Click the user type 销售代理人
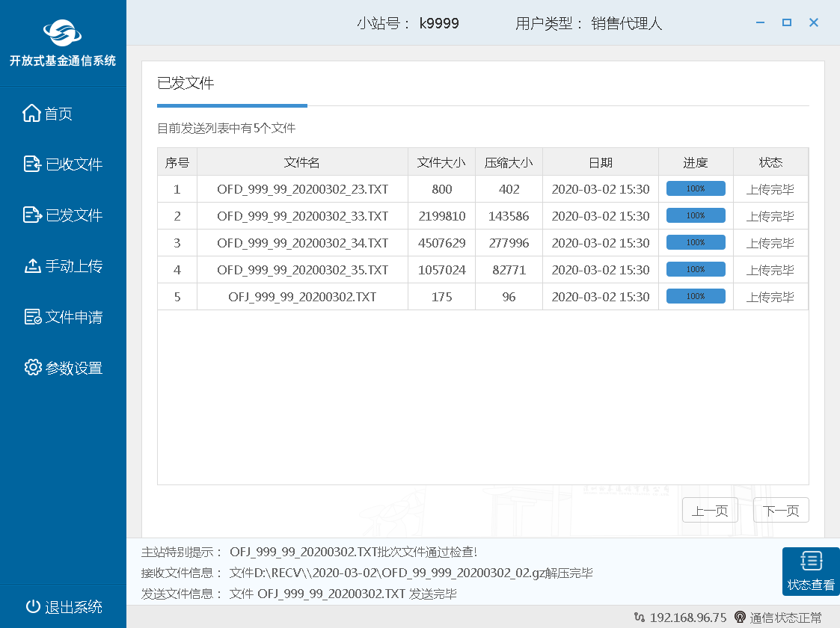 click(626, 23)
